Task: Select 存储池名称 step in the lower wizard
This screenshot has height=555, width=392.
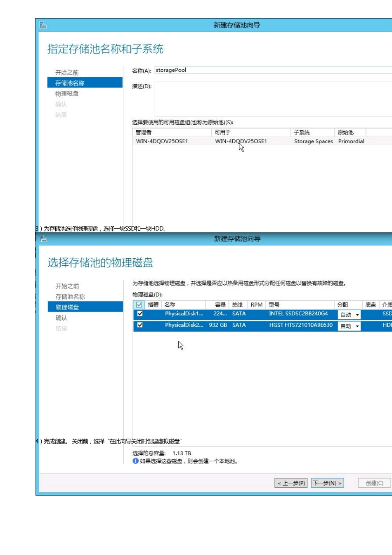Action: coord(70,297)
